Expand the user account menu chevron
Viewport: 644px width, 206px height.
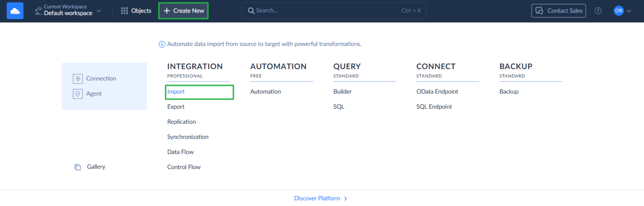pos(629,11)
